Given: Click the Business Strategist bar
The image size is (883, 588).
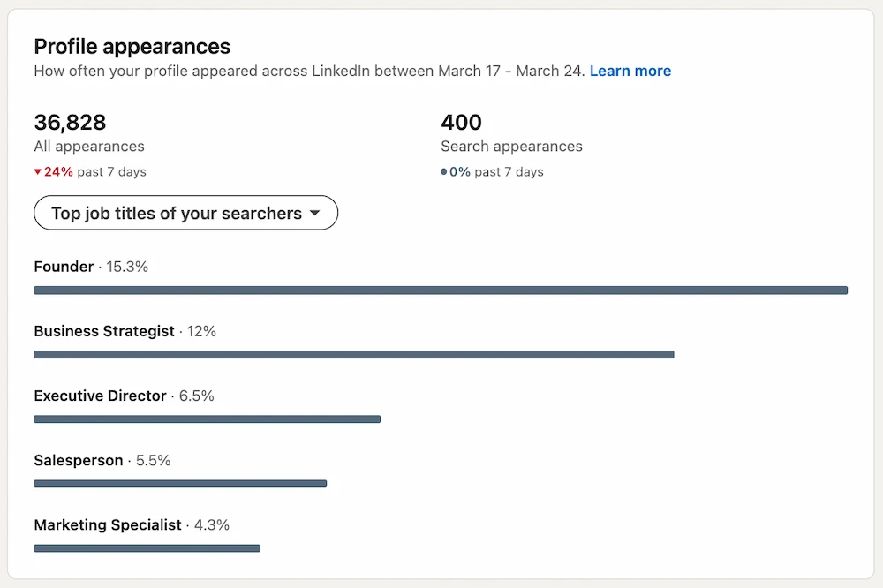Looking at the screenshot, I should (x=353, y=354).
